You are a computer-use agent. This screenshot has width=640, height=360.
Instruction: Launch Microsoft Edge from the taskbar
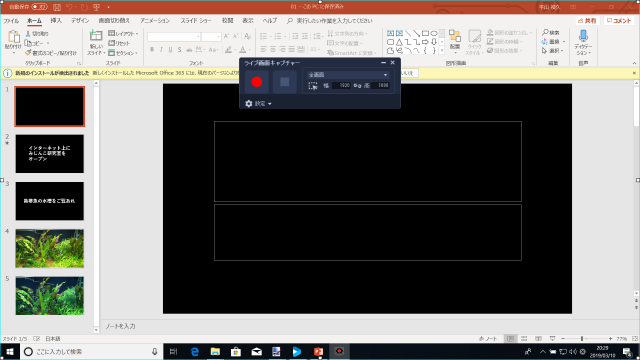[195, 351]
